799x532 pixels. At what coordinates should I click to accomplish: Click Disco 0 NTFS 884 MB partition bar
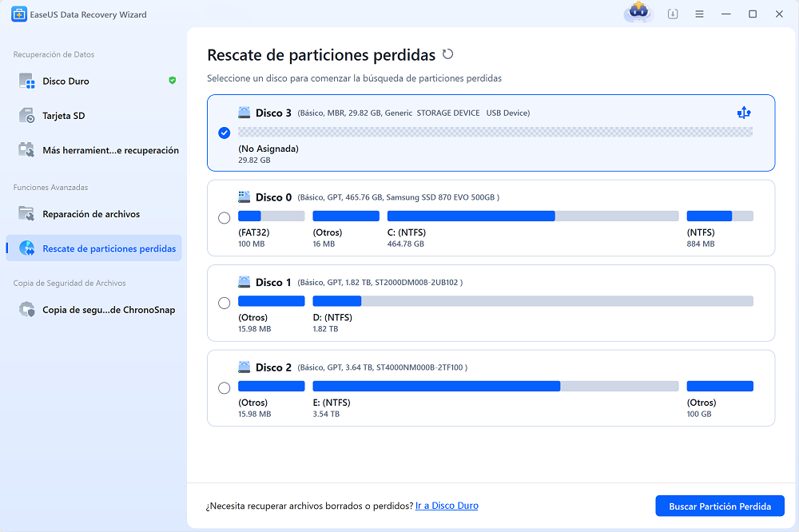pyautogui.click(x=720, y=216)
